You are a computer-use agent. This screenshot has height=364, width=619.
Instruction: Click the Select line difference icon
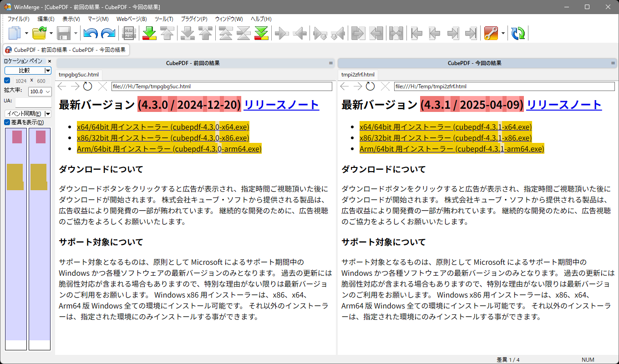tap(129, 33)
